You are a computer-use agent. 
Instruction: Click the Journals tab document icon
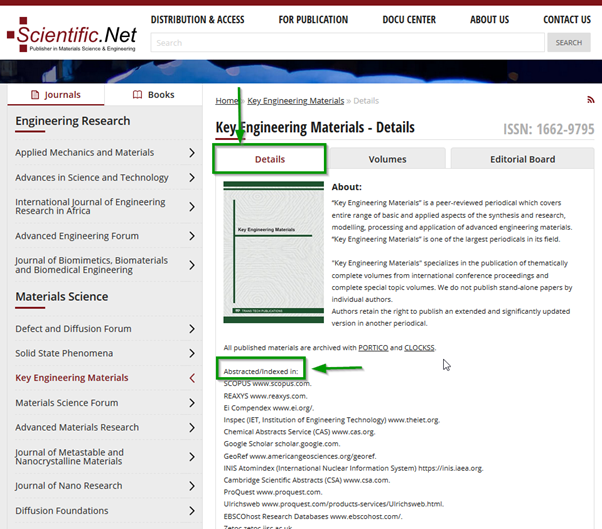(x=35, y=94)
